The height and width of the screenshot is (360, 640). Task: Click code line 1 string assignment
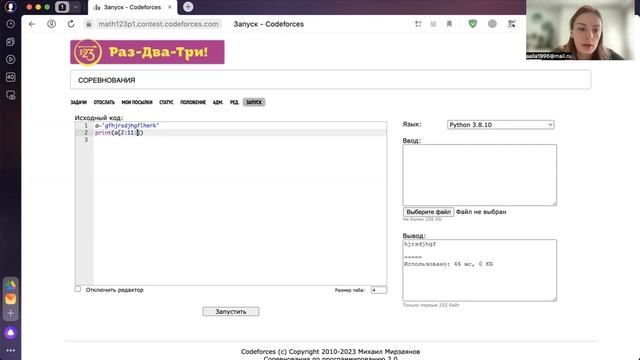click(x=241, y=126)
